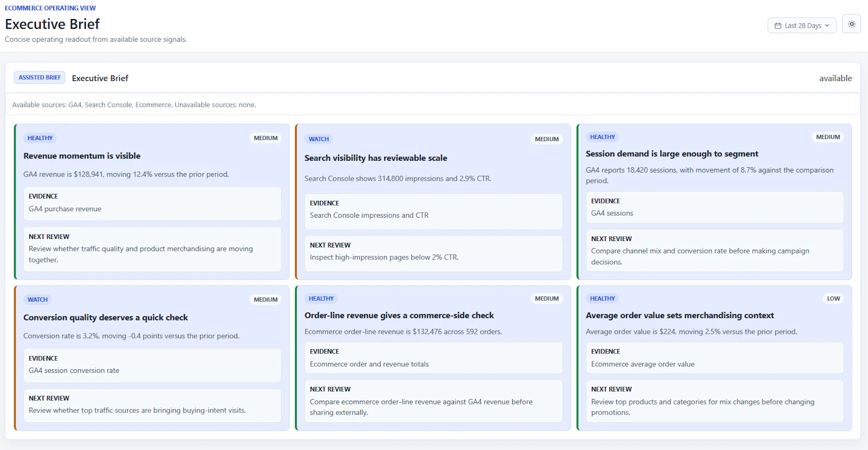Click WATCH badge on Search visibility card
Screen dimensions: 868x450
click(x=319, y=139)
